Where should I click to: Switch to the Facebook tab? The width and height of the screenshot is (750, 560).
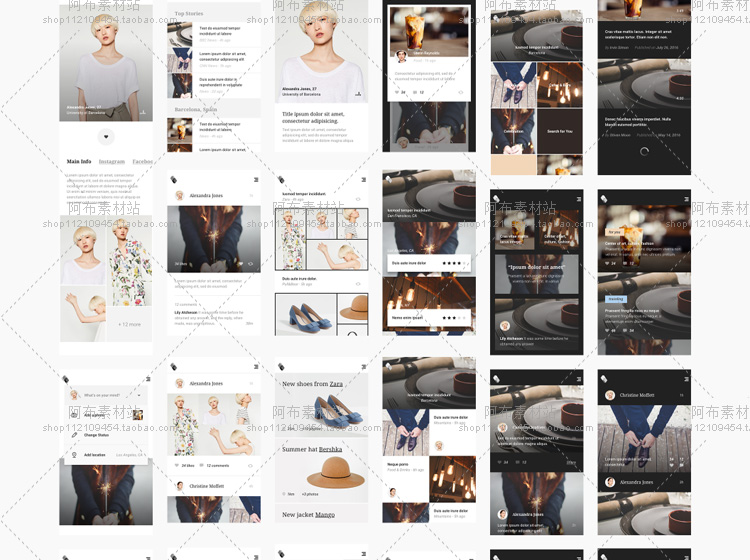[x=143, y=161]
